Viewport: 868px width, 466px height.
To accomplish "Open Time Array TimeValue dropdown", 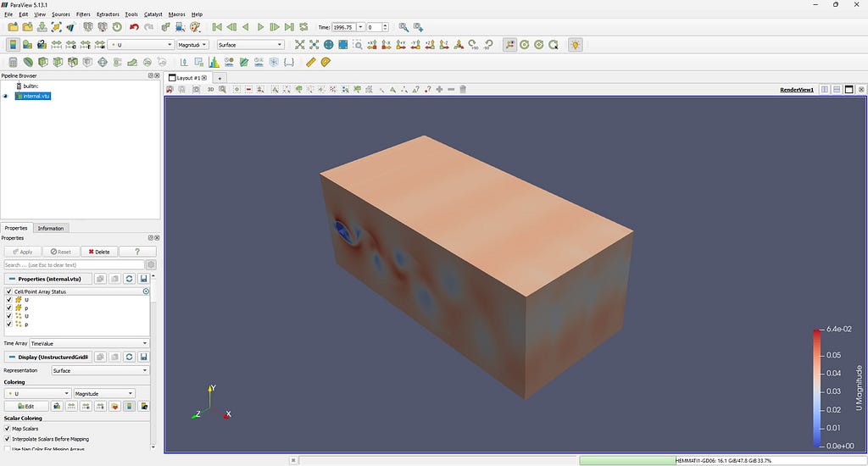I will point(89,344).
